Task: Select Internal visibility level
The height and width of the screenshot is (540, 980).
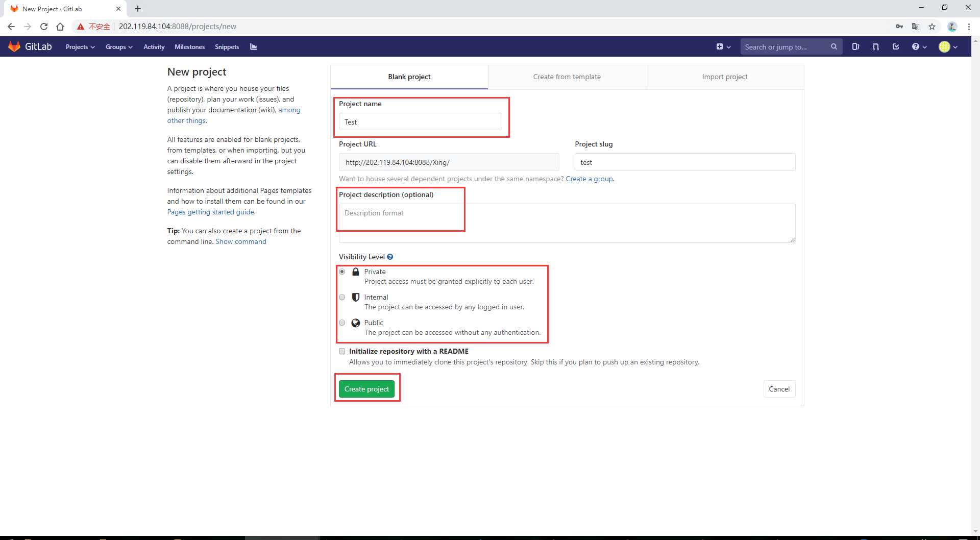Action: click(x=342, y=298)
